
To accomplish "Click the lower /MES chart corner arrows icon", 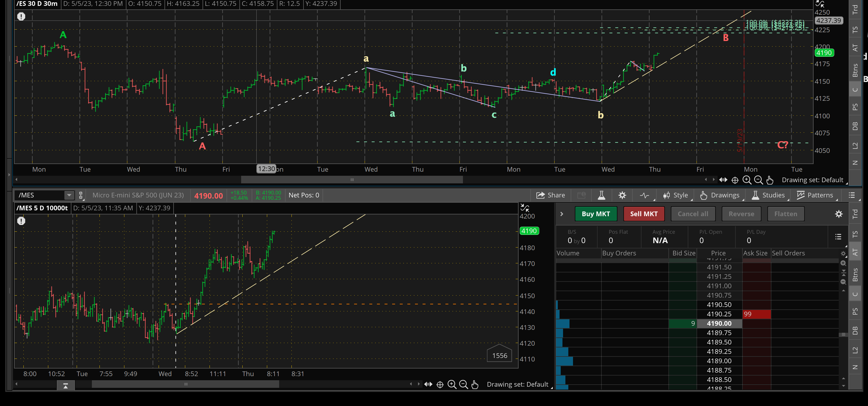I will point(525,208).
